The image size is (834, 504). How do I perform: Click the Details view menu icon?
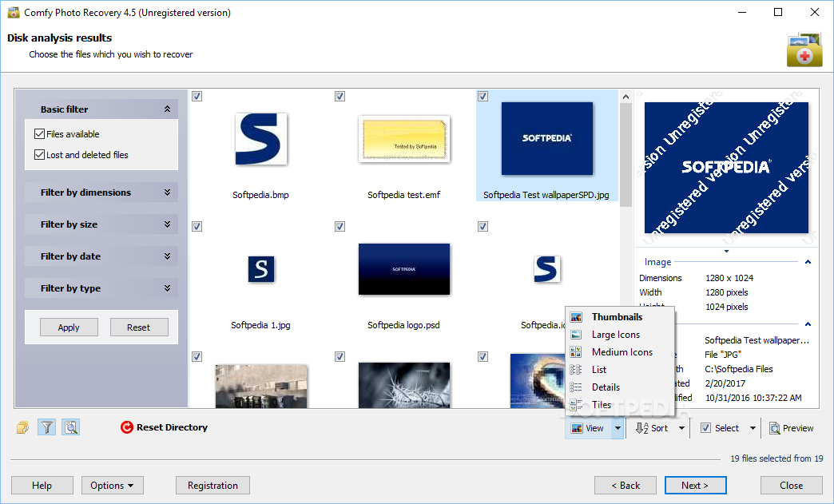point(576,387)
